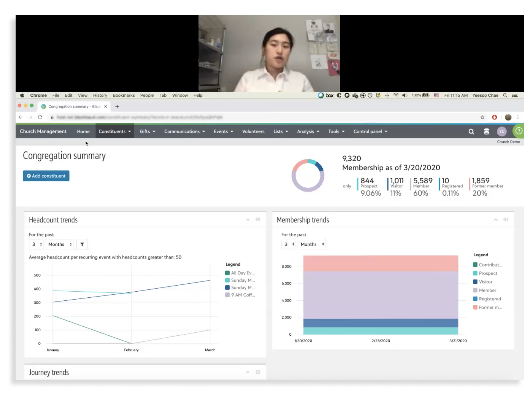Screen dimensions: 532x395
Task: Expand the Constituents navigation dropdown
Action: click(114, 131)
